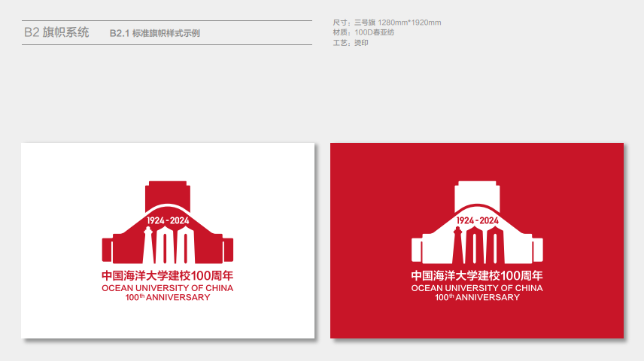This screenshot has height=361, width=644.
Task: Click white '100th ANNIVERSARY' on red flag
Action: pyautogui.click(x=477, y=297)
